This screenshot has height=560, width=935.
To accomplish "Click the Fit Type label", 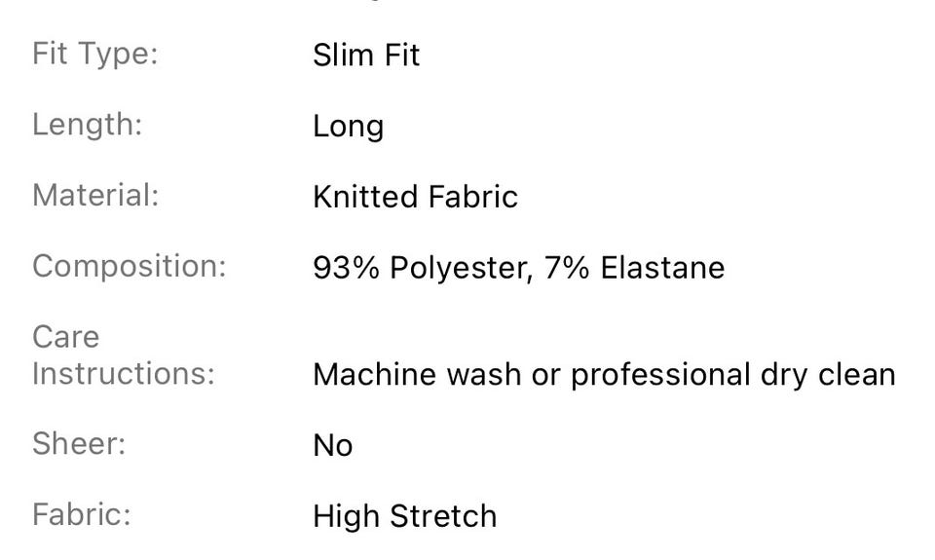I will point(95,55).
